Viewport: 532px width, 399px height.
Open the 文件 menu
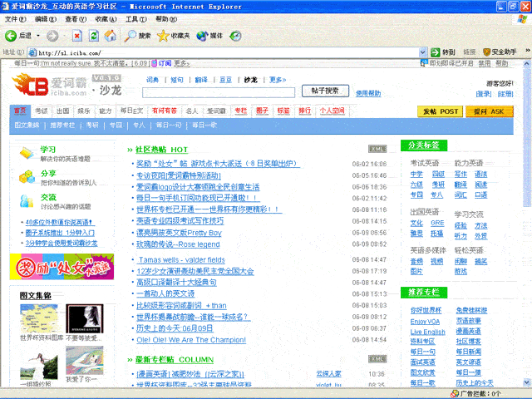[x=15, y=19]
